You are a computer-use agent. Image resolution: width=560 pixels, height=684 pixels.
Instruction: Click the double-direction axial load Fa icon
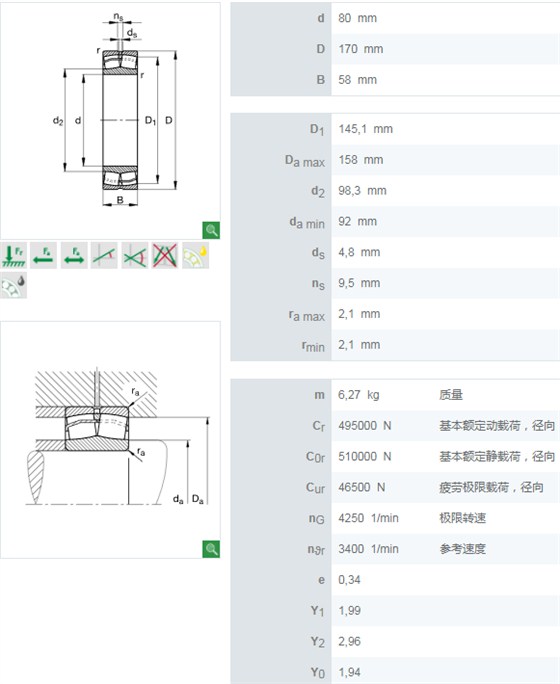coord(74,255)
